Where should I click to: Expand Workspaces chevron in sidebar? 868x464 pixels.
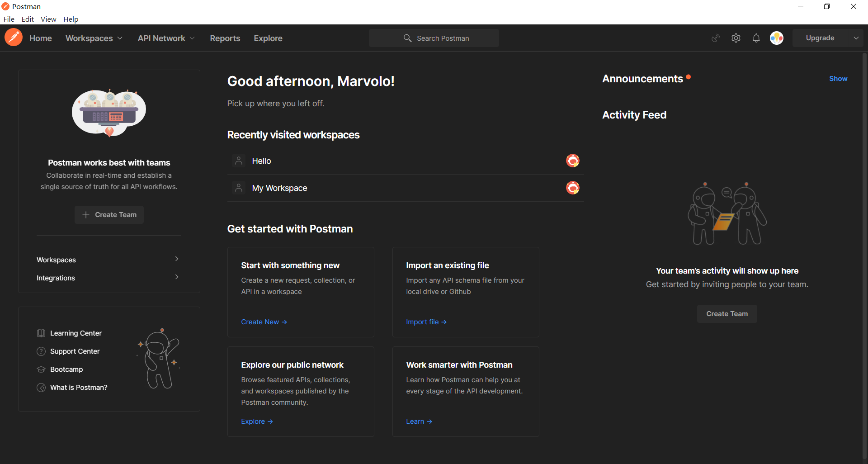click(177, 259)
